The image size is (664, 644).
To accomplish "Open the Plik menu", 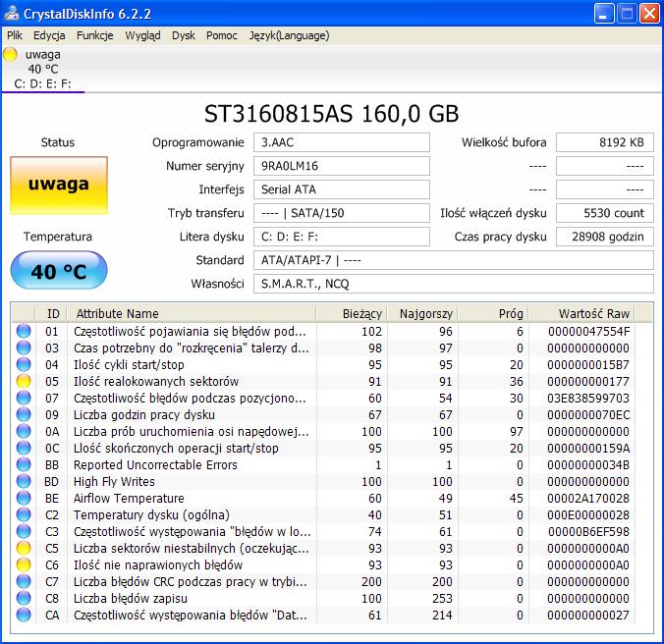I will [15, 35].
